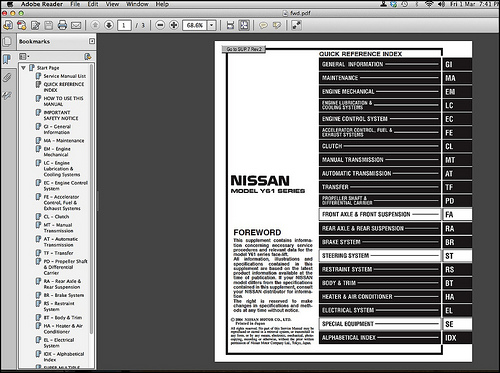Open the BT - Body & Trim bookmark
The image size is (500, 373).
63,317
